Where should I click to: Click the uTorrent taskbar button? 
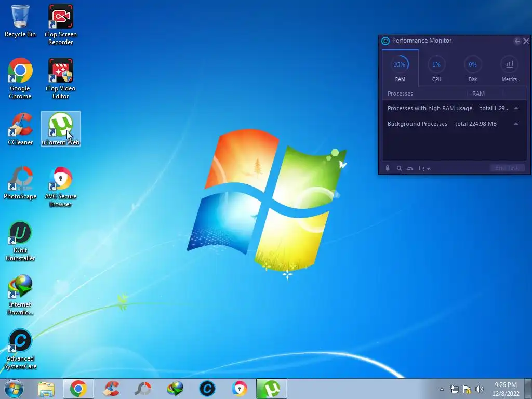(x=271, y=389)
